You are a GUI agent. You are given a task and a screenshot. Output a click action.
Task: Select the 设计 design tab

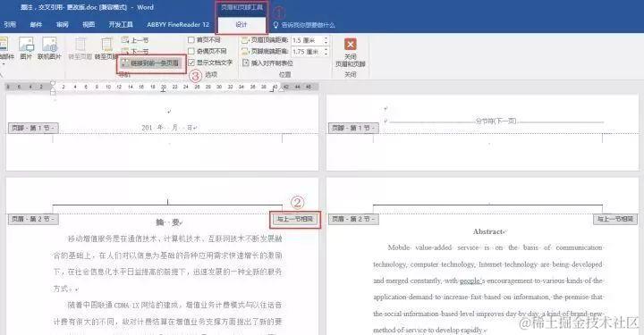[x=241, y=25]
